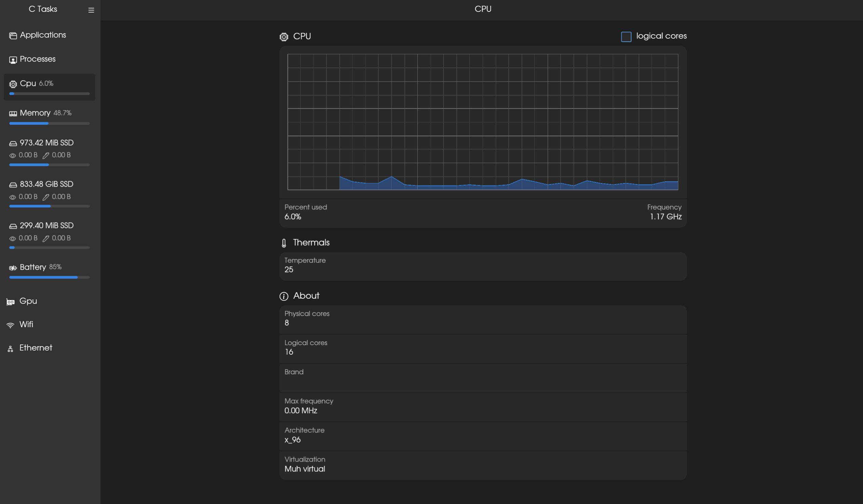Click the Architecture x_96 row

[482, 436]
